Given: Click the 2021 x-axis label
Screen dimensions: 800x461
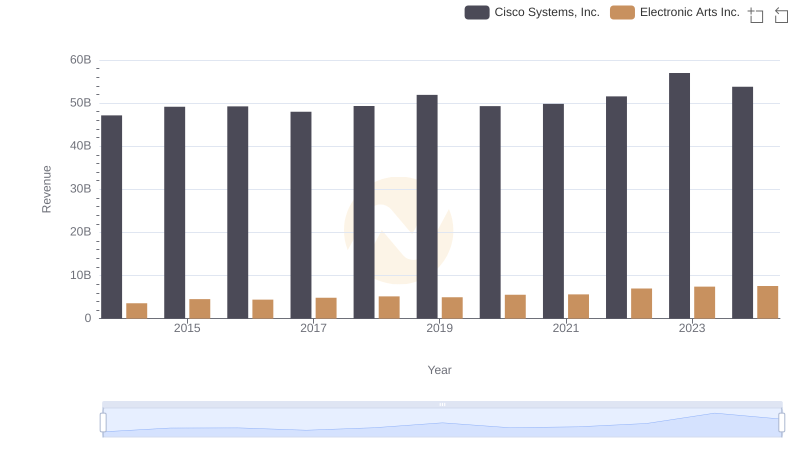Looking at the screenshot, I should click(x=566, y=328).
